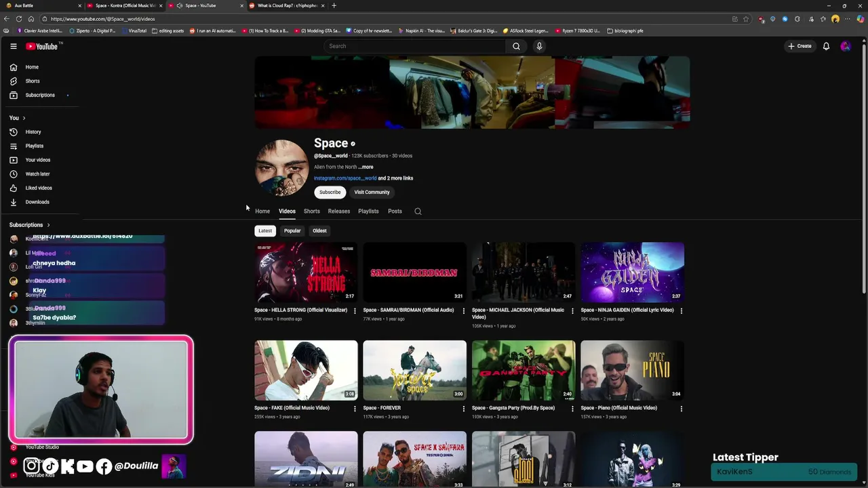Start voice search with the microphone icon

tap(539, 46)
